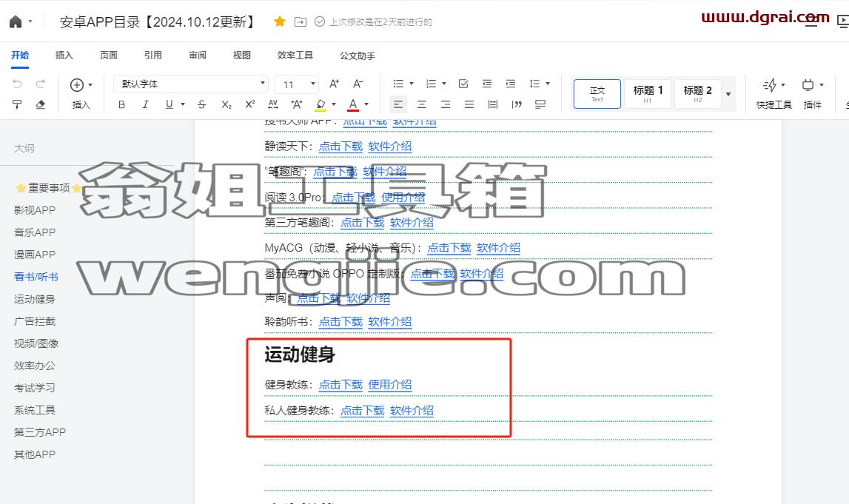Switch to the 引用 tab
Viewport: 849px width, 504px height.
click(152, 56)
